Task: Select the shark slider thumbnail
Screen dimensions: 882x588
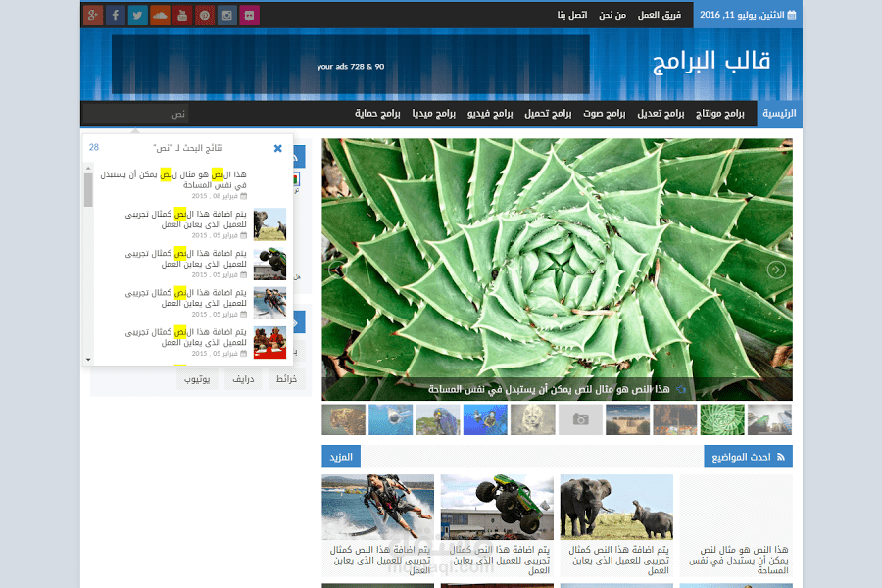Action: pyautogui.click(x=391, y=419)
